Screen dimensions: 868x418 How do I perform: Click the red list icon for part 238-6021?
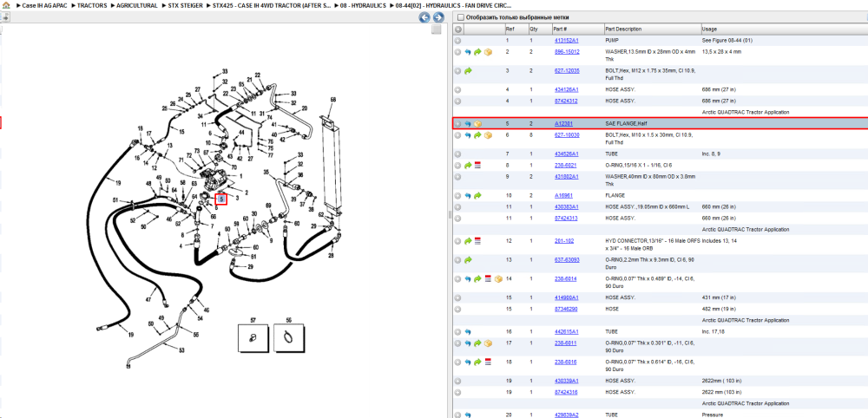pyautogui.click(x=477, y=165)
